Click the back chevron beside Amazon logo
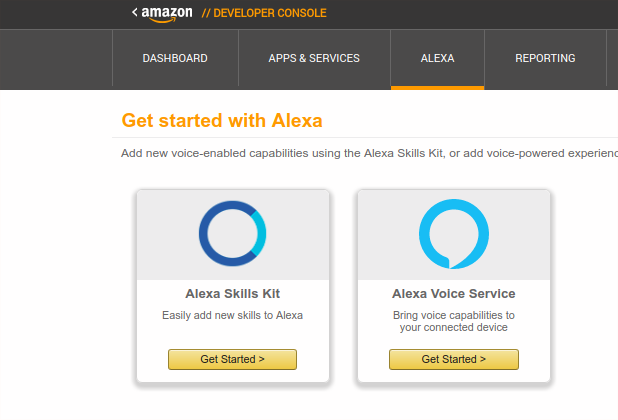 pyautogui.click(x=135, y=12)
